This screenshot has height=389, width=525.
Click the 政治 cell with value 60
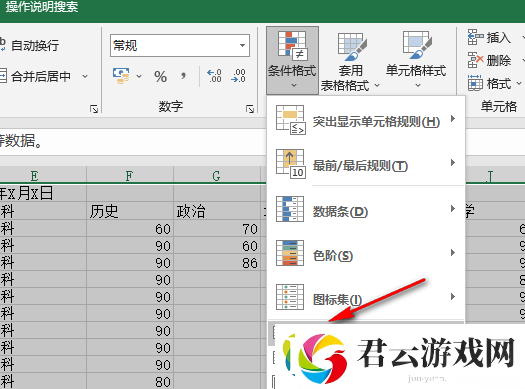tap(217, 246)
